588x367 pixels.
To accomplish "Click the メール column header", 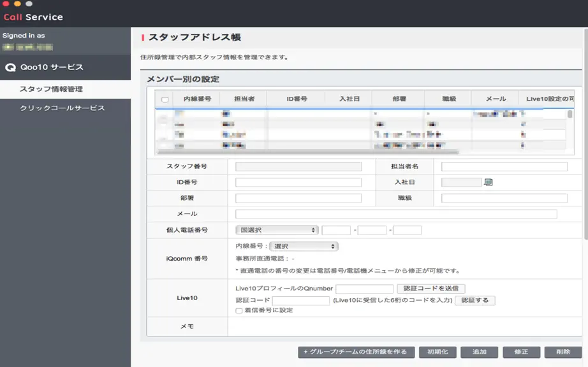I will click(x=496, y=99).
